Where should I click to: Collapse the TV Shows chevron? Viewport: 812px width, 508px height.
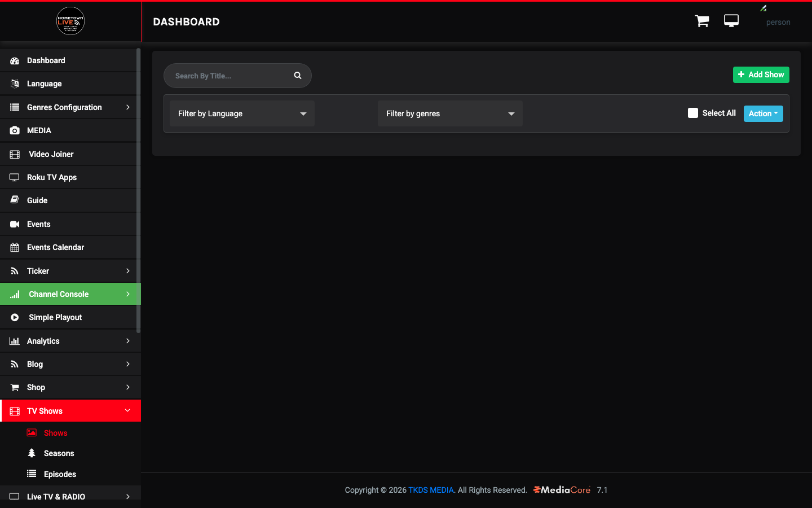pos(127,410)
